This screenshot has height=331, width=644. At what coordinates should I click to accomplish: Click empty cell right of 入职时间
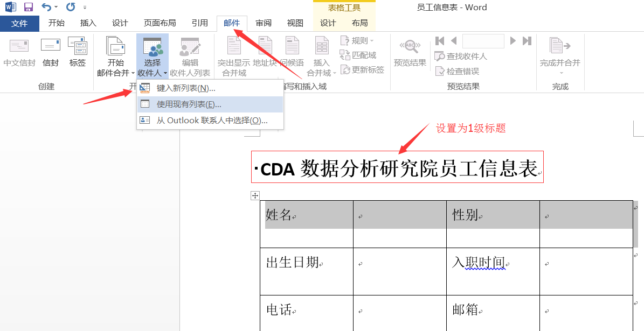pyautogui.click(x=586, y=271)
